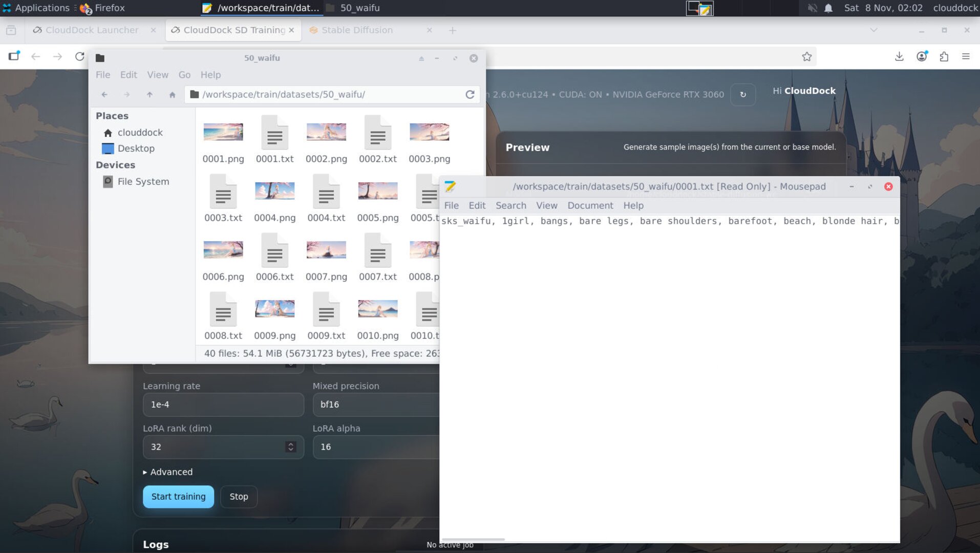Open the 0004.png image thumbnail
Image resolution: width=980 pixels, height=553 pixels.
(x=274, y=190)
